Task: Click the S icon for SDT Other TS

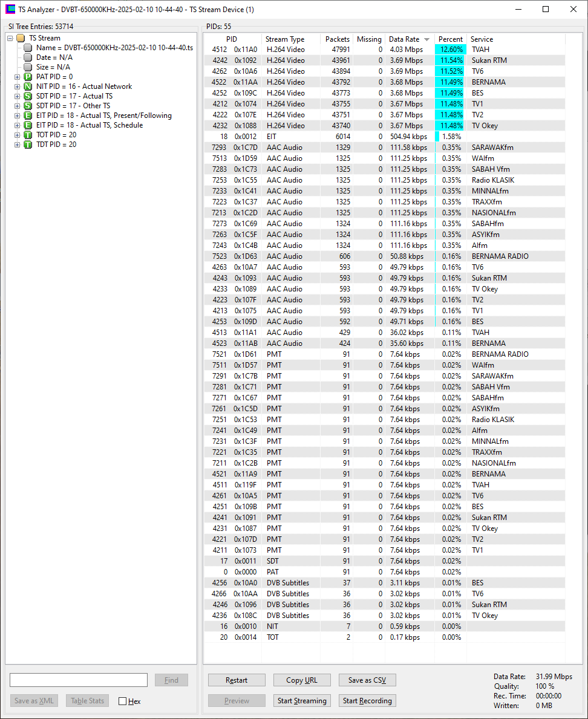Action: pyautogui.click(x=28, y=106)
